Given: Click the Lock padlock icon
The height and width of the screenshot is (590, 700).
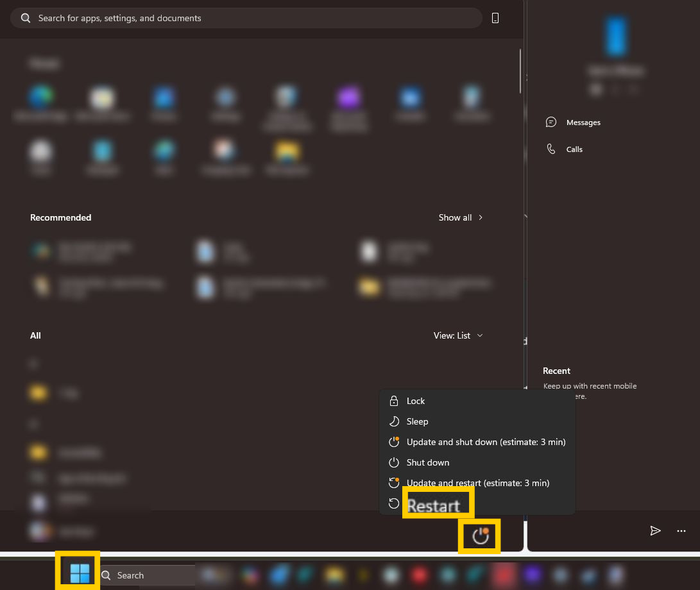Looking at the screenshot, I should coord(394,401).
